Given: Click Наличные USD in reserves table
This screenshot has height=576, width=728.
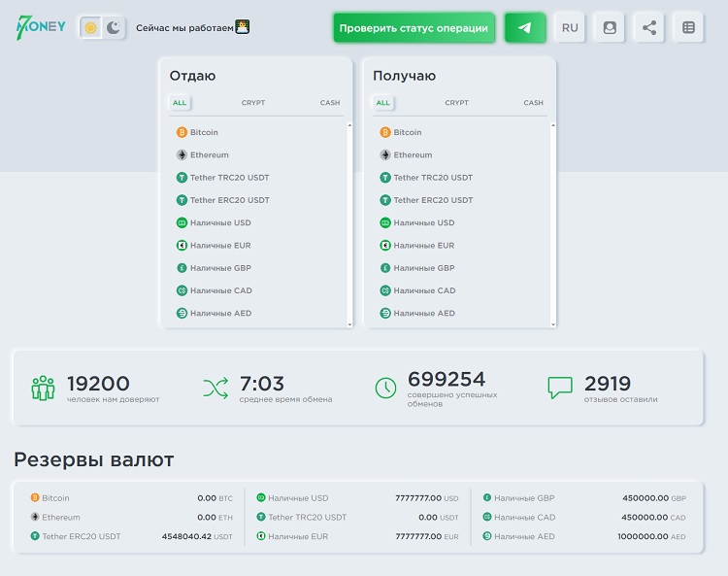Looking at the screenshot, I should tap(298, 498).
